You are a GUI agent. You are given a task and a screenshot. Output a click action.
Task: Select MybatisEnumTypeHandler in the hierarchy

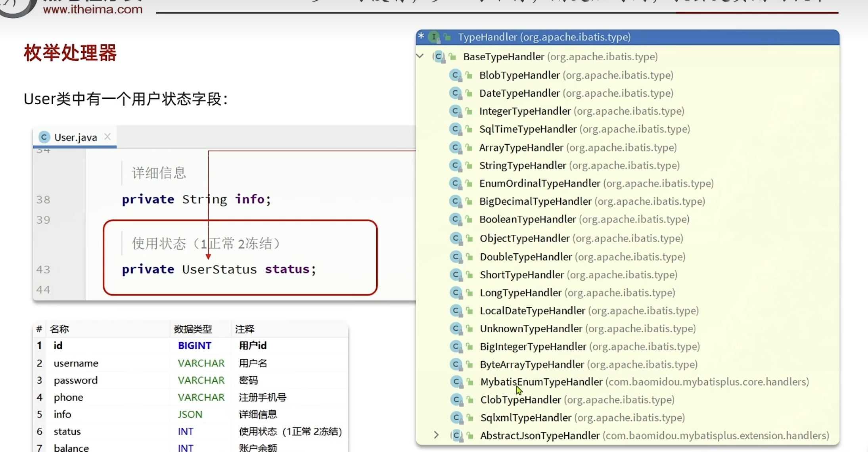[541, 382]
